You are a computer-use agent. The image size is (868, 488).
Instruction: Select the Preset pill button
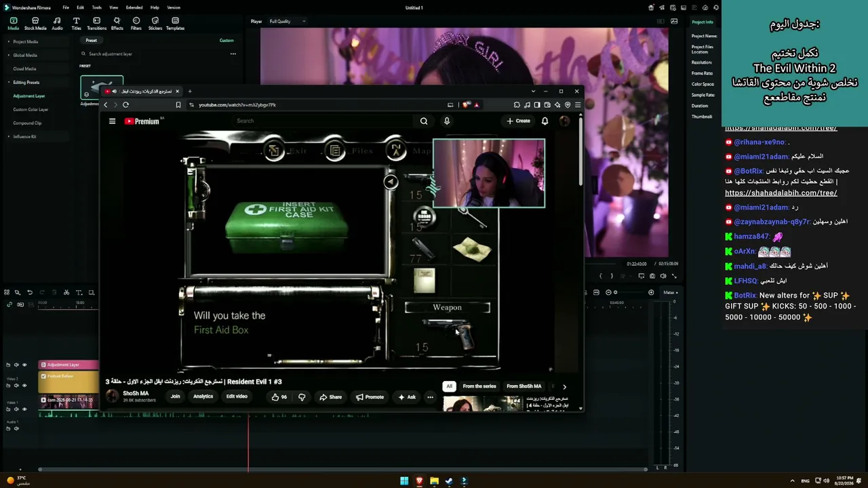click(x=91, y=40)
